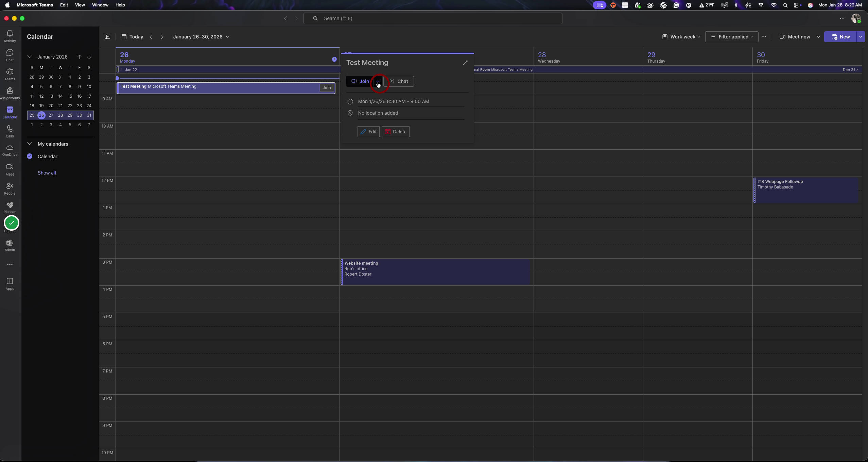The width and height of the screenshot is (868, 462).
Task: Open the Filter applied dropdown
Action: pyautogui.click(x=732, y=37)
